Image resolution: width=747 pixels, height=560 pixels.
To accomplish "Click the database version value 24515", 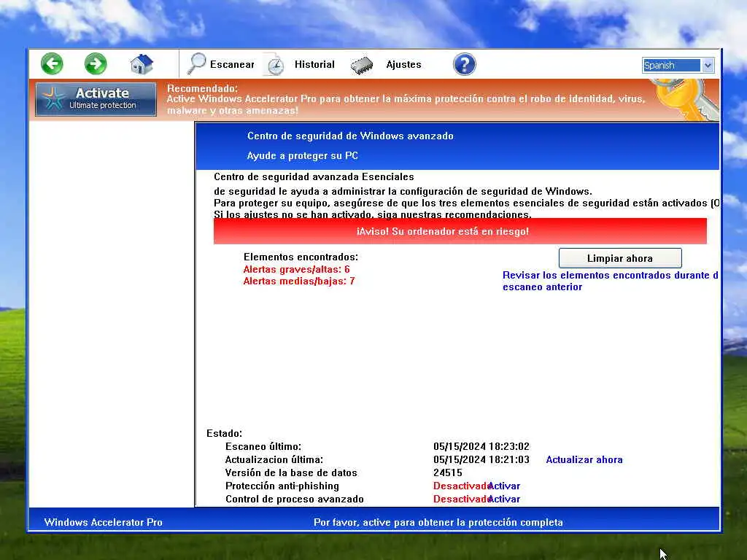I will tap(448, 472).
